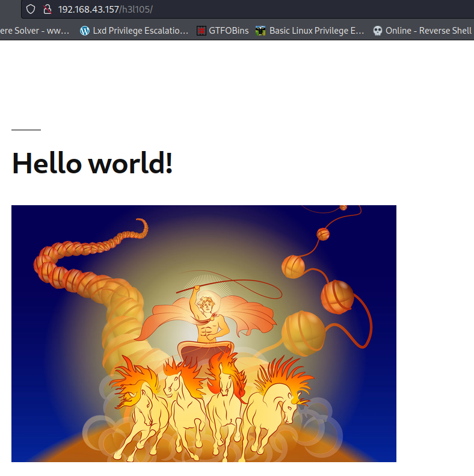Click the WordPress icon on Lxd bookmark

tap(85, 31)
